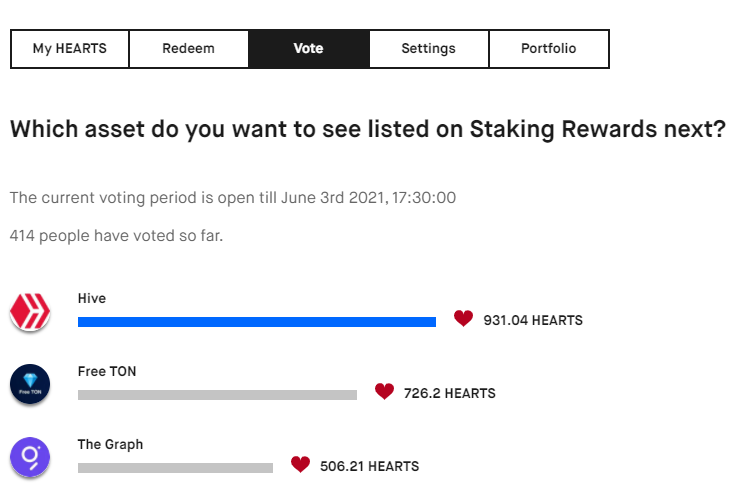Click The Graph asset name
This screenshot has height=495, width=742.
click(x=110, y=444)
